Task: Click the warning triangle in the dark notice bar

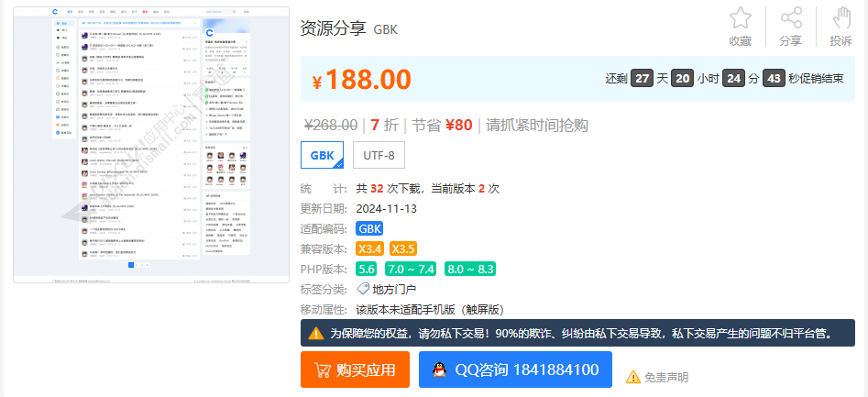Action: (315, 334)
